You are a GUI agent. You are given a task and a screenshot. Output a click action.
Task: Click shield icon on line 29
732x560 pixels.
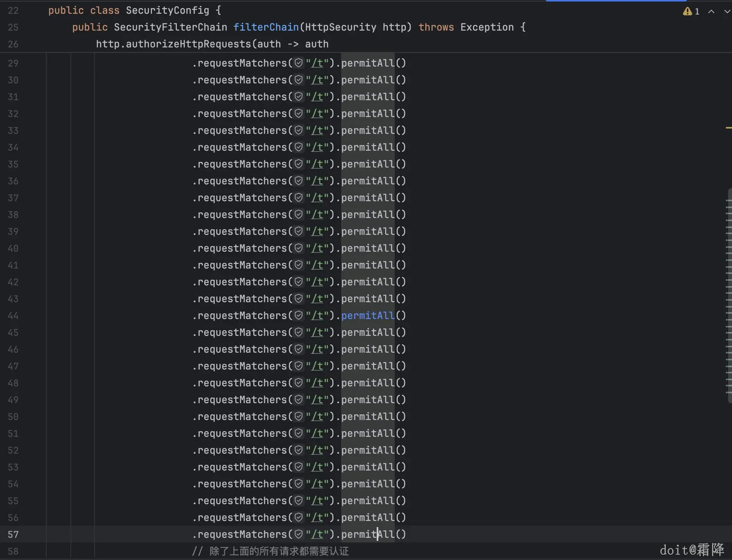pos(299,63)
